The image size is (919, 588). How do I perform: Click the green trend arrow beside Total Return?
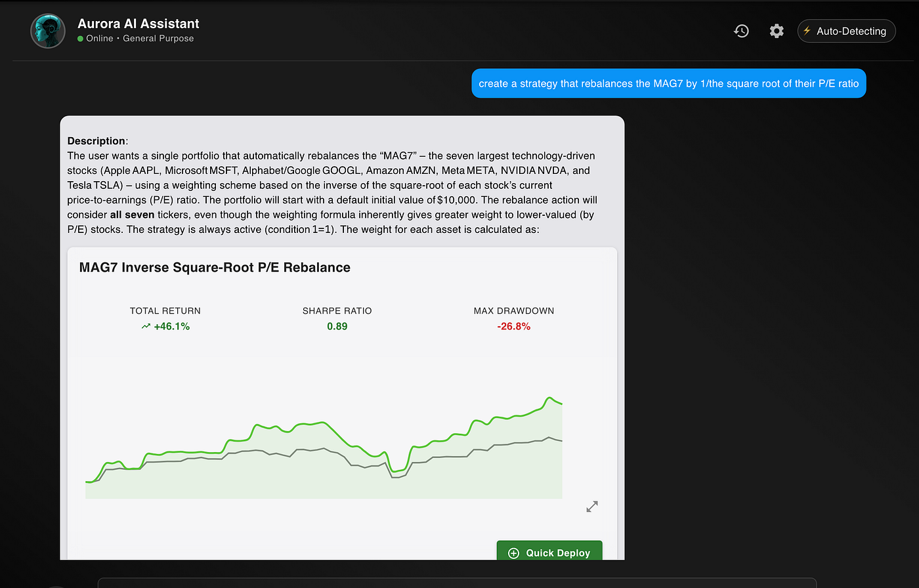(146, 326)
